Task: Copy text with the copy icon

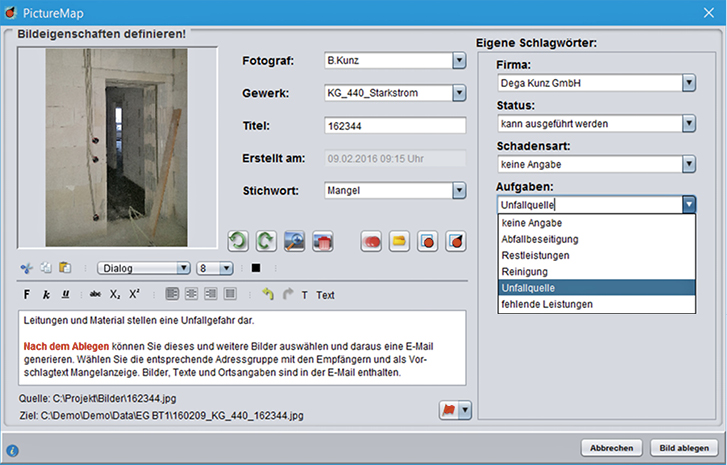Action: pyautogui.click(x=46, y=268)
